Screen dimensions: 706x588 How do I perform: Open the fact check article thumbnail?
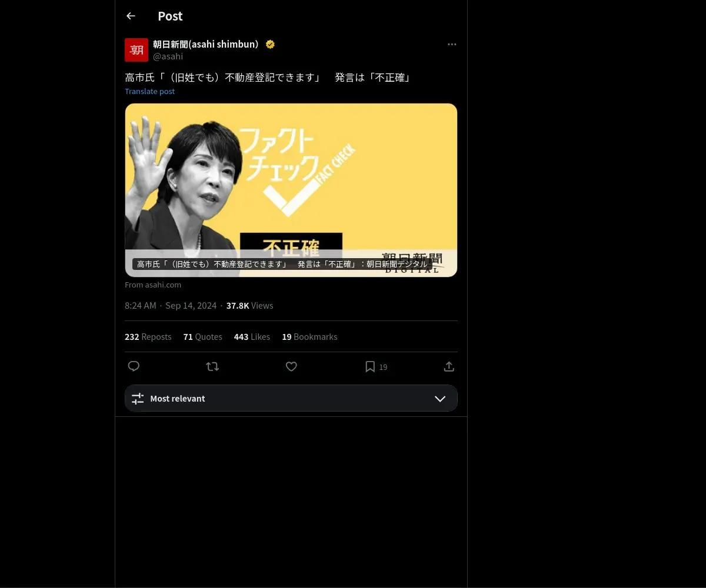coord(291,190)
